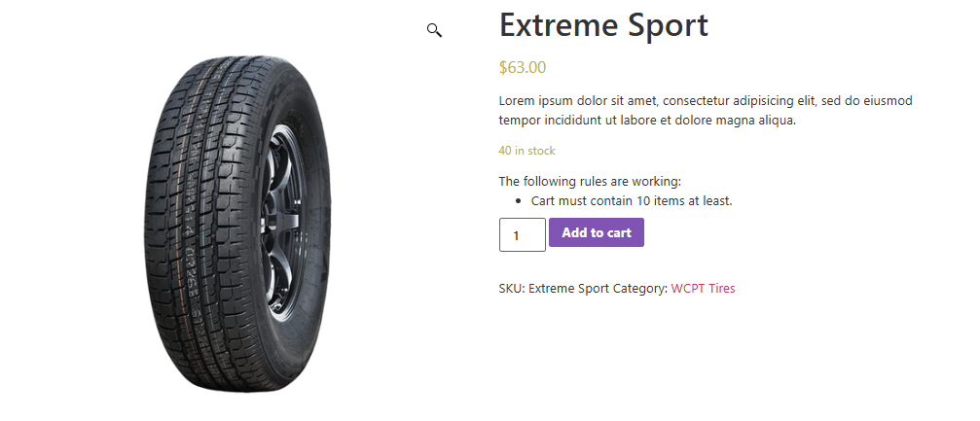Click the $63.00 price

click(523, 67)
